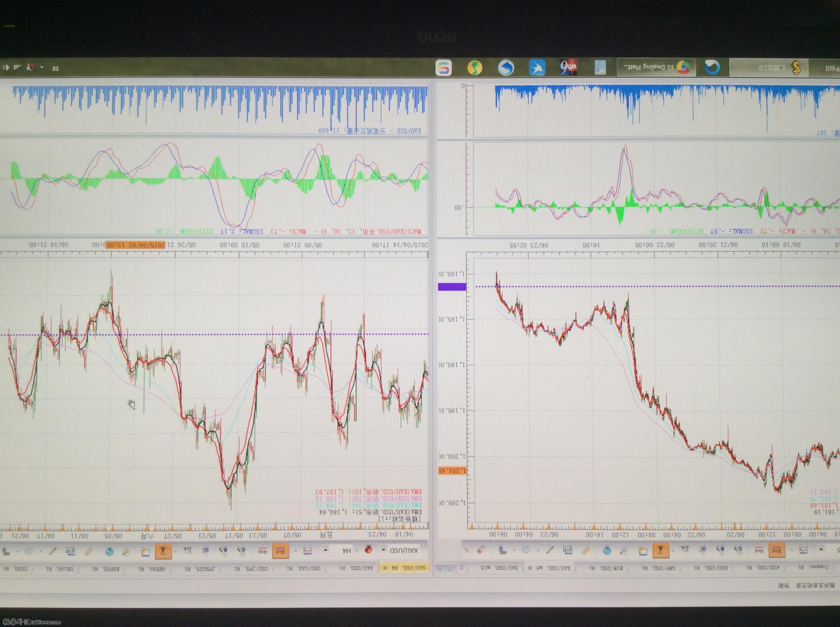
Task: Close the XAU/USD, m5 tab
Action: 530,568
